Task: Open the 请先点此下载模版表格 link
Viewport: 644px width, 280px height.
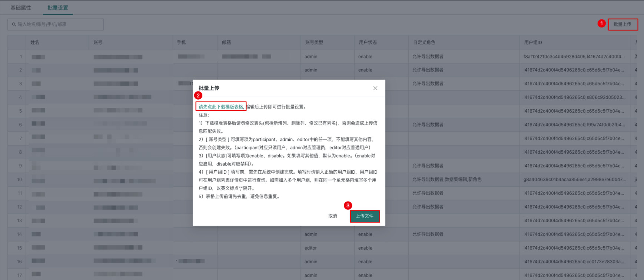Action: click(x=221, y=107)
